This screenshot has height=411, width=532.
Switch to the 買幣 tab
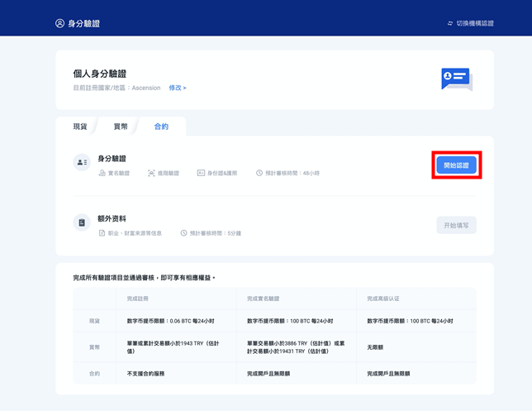[x=121, y=127]
